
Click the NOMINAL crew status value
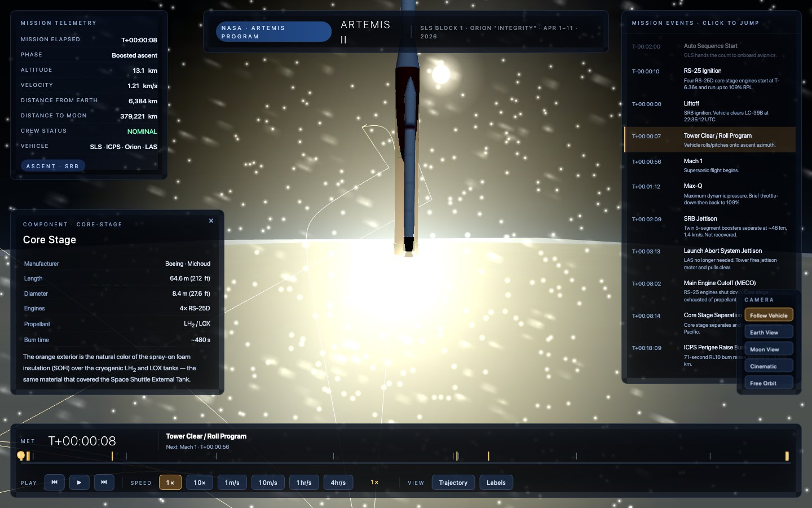142,132
